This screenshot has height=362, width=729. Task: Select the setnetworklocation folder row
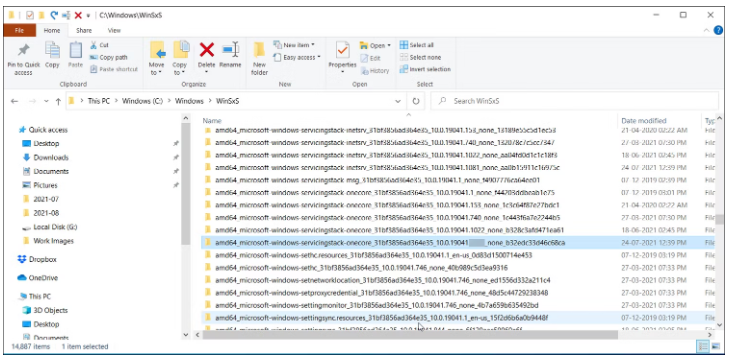tap(458, 280)
